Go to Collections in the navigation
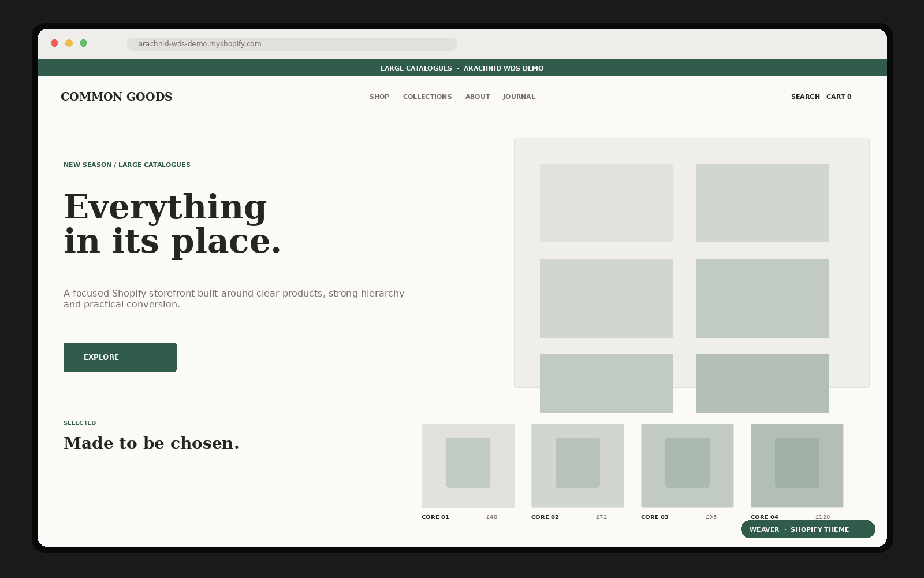The width and height of the screenshot is (924, 578). click(x=427, y=97)
